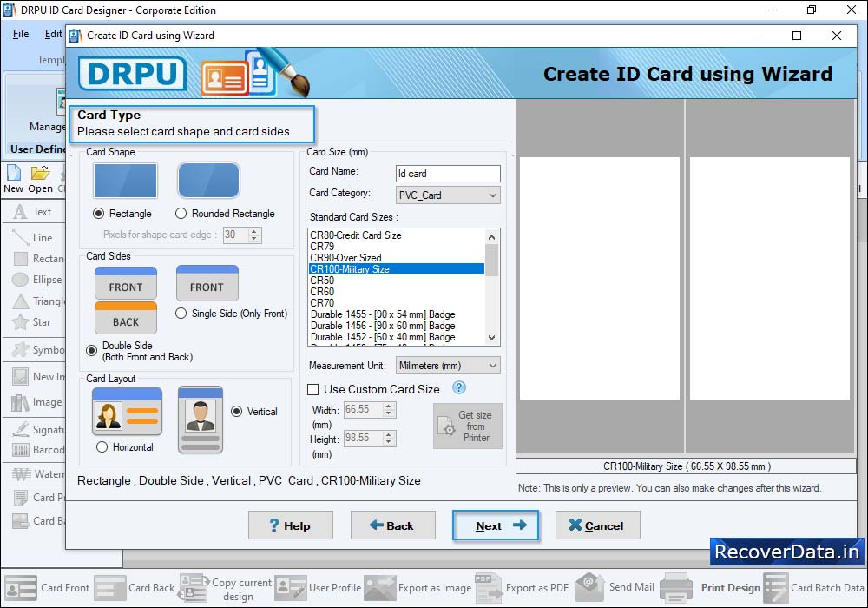Select CR79 card size

point(397,247)
